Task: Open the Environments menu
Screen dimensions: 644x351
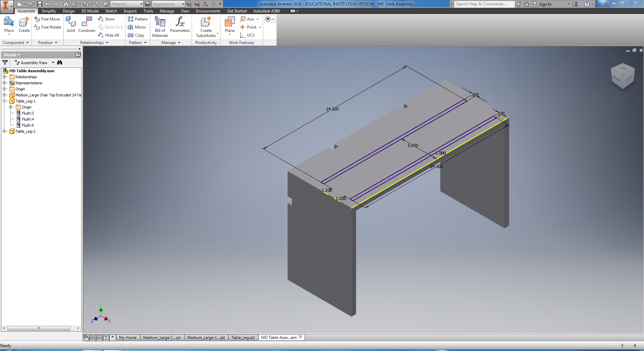Action: 208,11
